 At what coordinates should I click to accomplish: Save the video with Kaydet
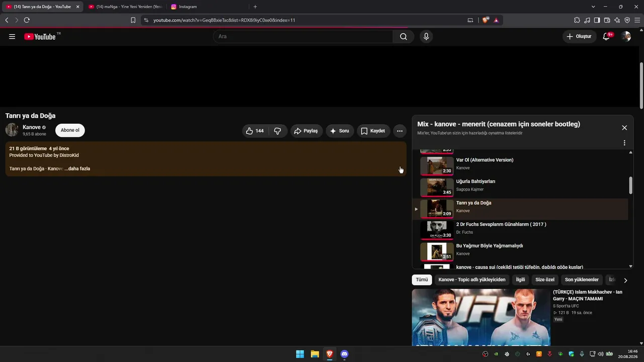pyautogui.click(x=373, y=131)
